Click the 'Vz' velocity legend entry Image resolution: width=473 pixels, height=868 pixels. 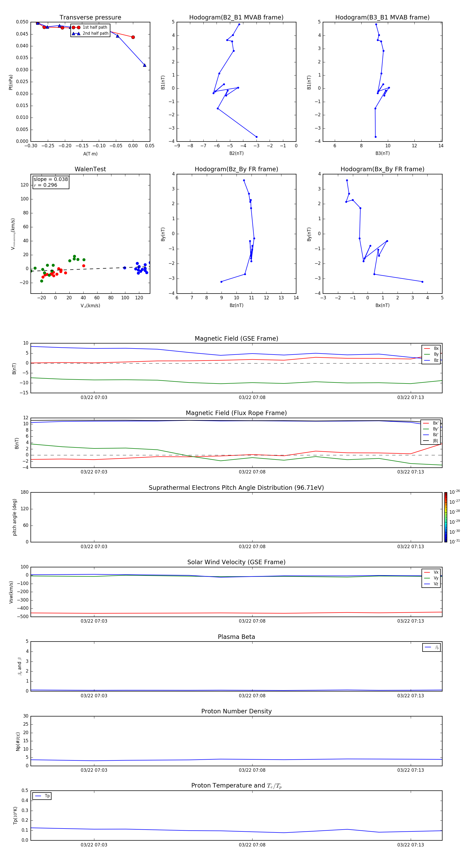pos(431,584)
